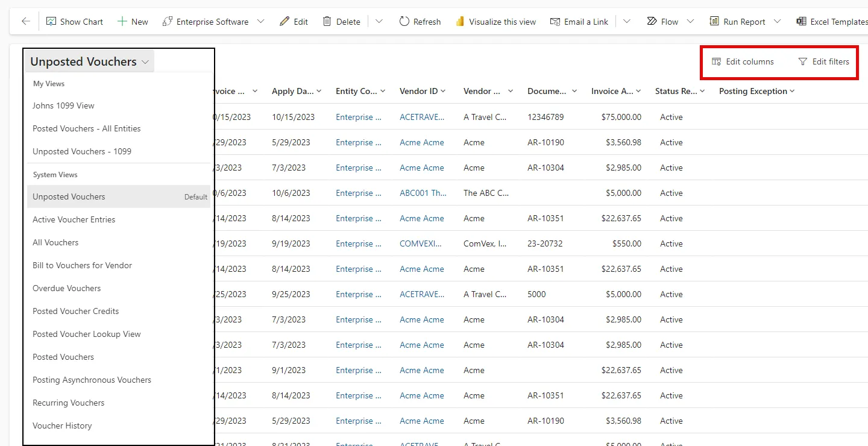
Task: Expand the Run Report dropdown chevron
Action: [x=777, y=22]
